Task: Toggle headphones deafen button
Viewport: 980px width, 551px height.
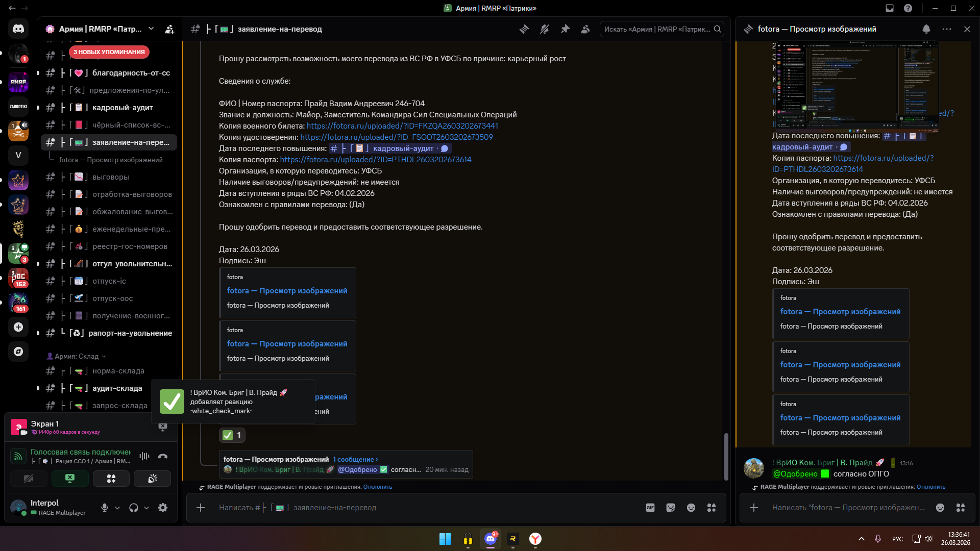Action: point(134,508)
